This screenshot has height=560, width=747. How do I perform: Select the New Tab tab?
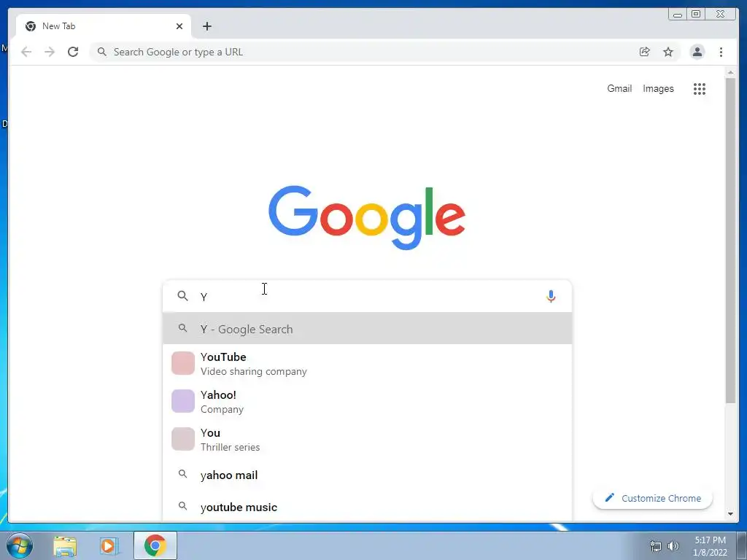104,27
